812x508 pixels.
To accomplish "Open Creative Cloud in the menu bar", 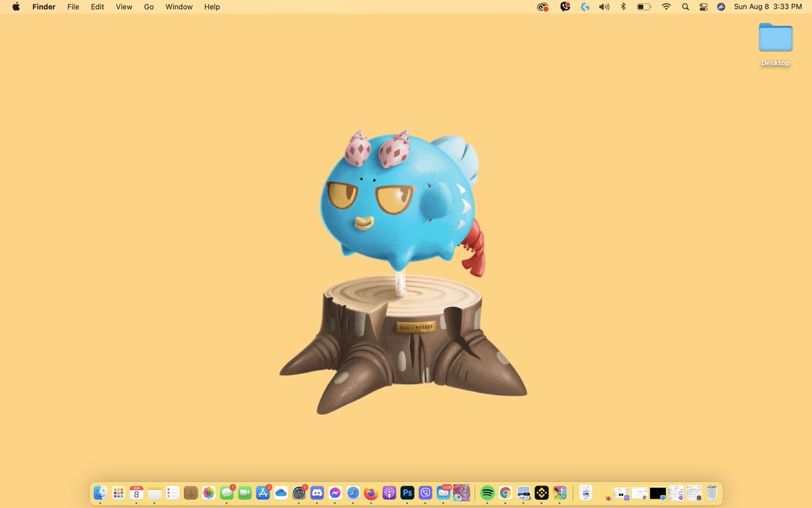I will pos(542,7).
